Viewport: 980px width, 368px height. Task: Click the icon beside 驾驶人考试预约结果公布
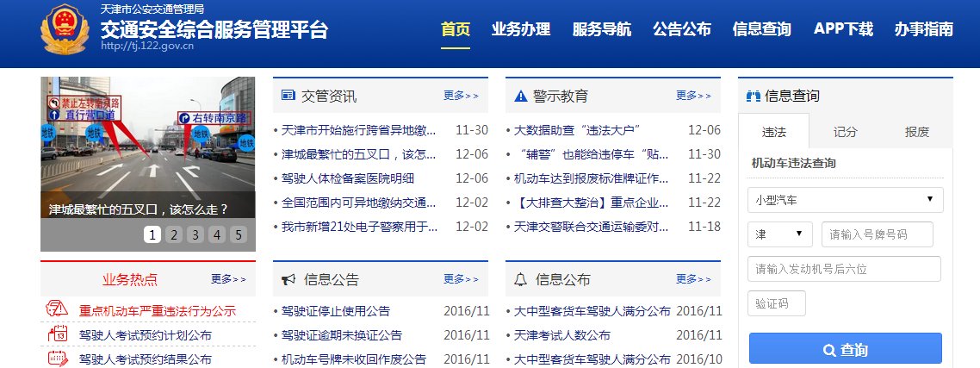point(58,358)
